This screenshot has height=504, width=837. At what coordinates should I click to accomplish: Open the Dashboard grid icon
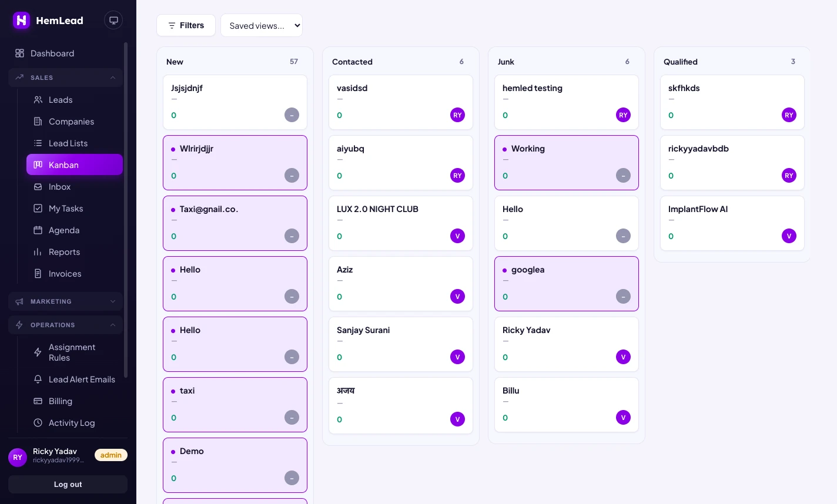tap(19, 53)
